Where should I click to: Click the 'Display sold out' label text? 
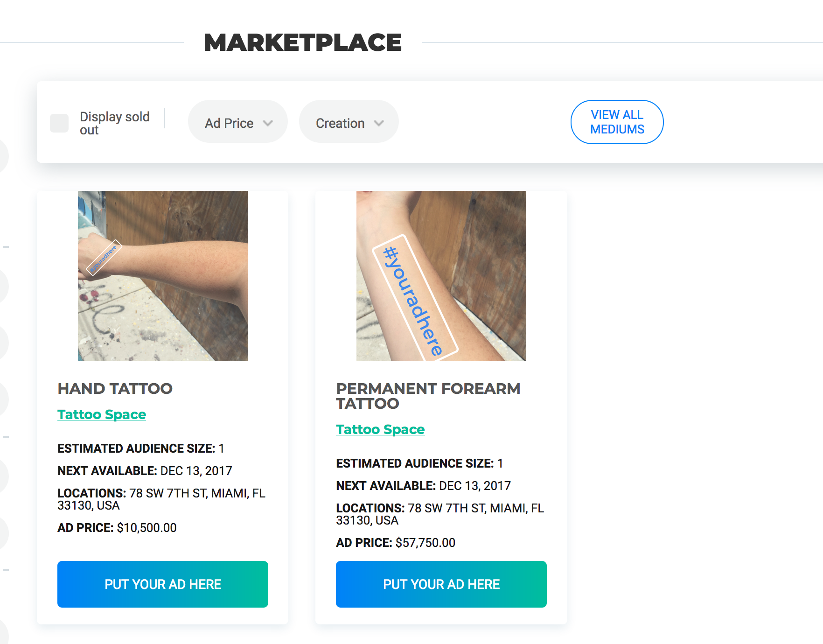[x=114, y=123]
